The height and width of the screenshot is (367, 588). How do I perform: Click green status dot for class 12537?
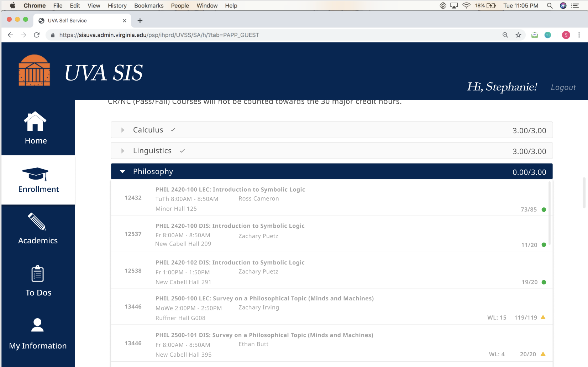coord(544,245)
